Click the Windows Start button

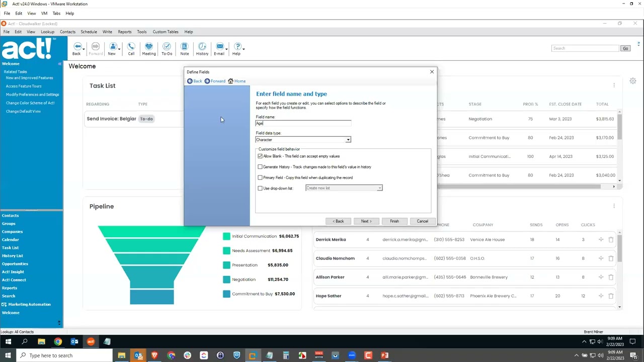(x=8, y=341)
